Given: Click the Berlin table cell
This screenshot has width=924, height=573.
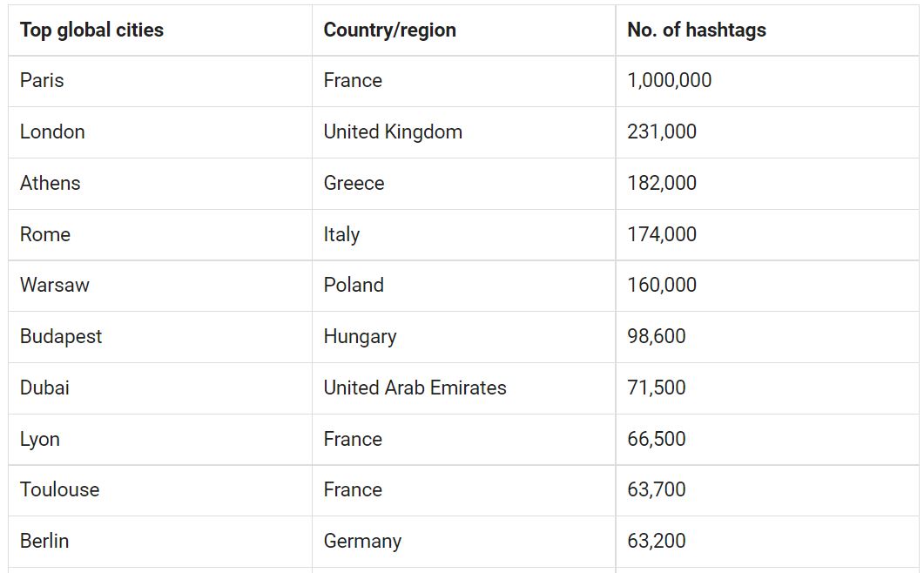Looking at the screenshot, I should point(159,541).
